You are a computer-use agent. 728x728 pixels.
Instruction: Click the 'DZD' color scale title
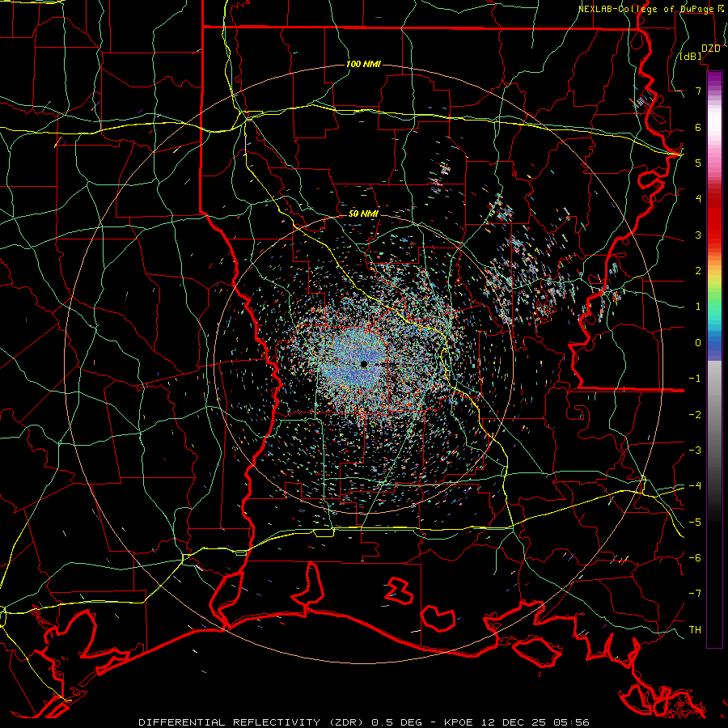pos(710,48)
